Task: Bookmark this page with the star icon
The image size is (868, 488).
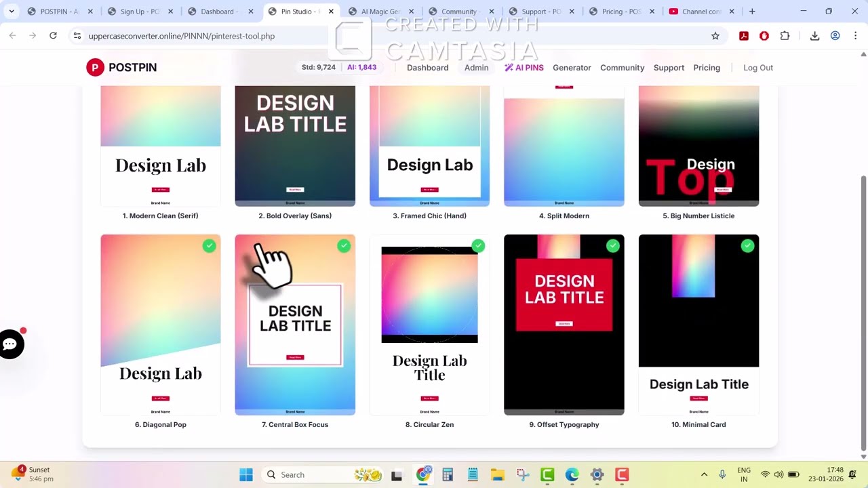Action: (715, 36)
